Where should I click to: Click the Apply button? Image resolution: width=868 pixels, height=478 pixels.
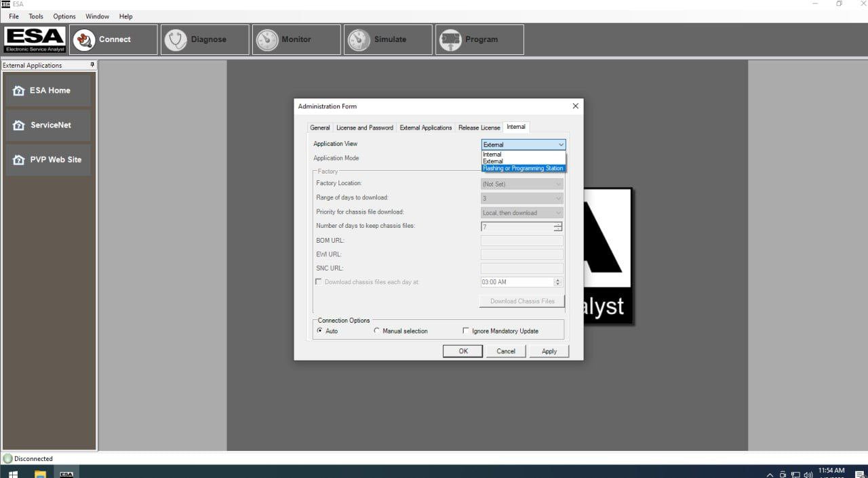[x=549, y=351]
